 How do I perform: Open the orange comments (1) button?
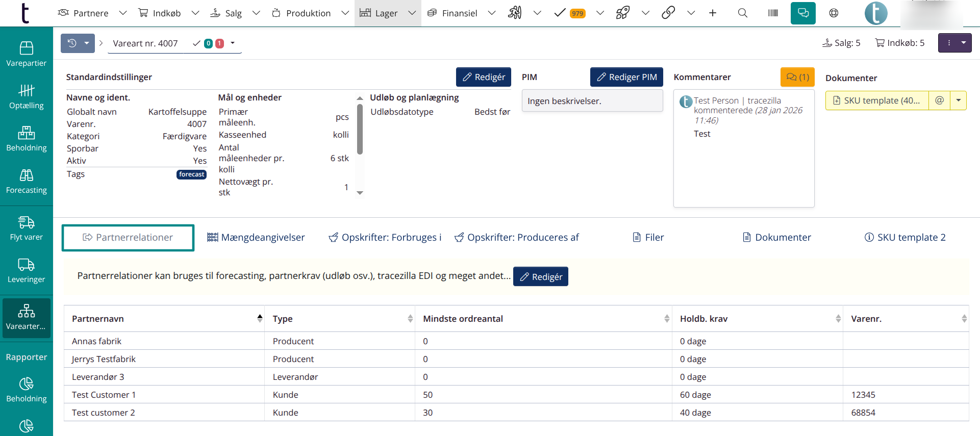797,77
